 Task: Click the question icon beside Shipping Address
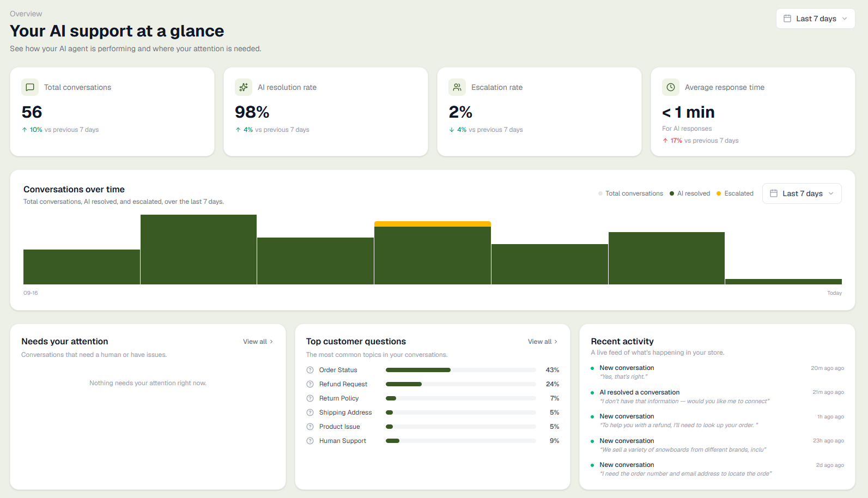coord(310,412)
